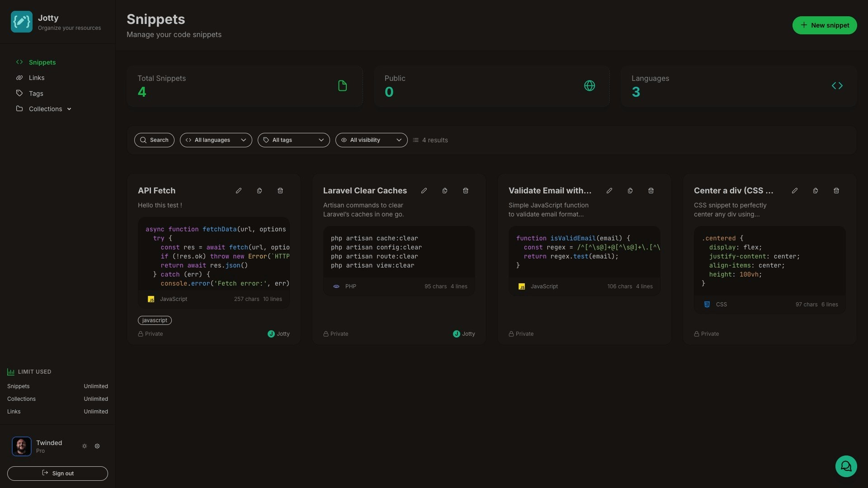Delete the Validate Email snippet
This screenshot has height=488, width=868.
click(651, 191)
